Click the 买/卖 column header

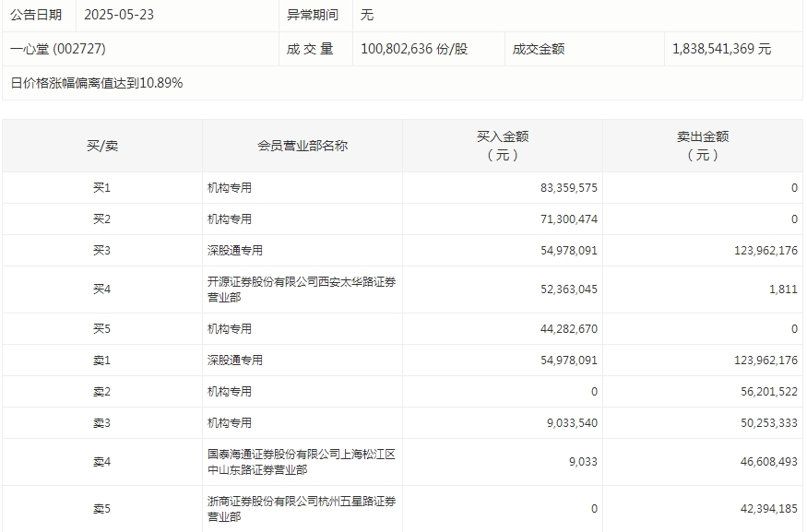point(101,146)
